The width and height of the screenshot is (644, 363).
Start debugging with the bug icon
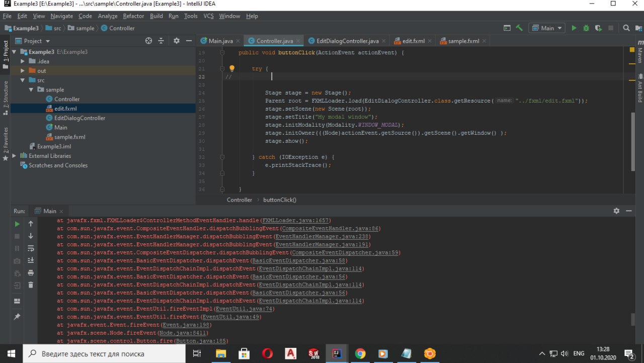586,28
